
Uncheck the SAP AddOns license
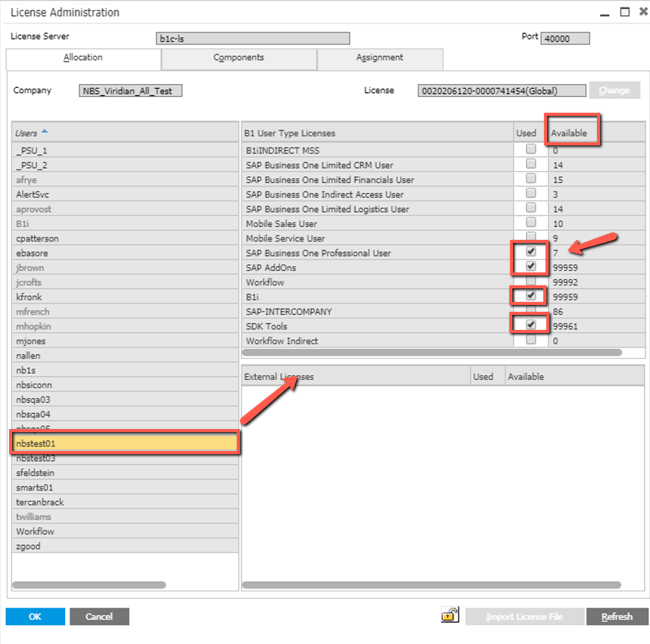tap(530, 266)
